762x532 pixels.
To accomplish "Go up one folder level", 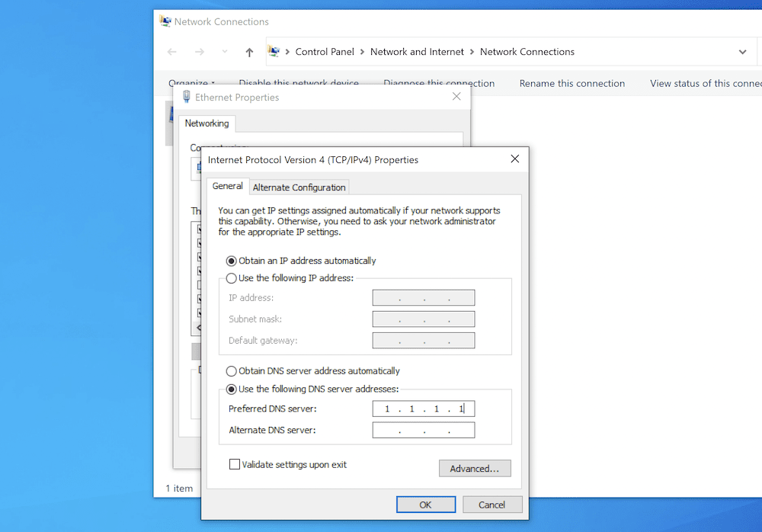I will (x=249, y=52).
